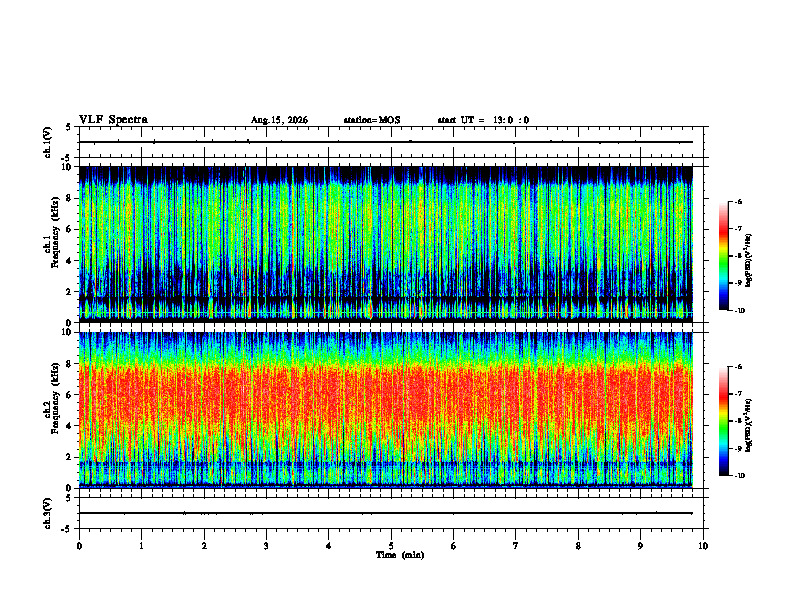Click the "VLF Spectra" plot title
The height and width of the screenshot is (612, 792).
[x=113, y=120]
